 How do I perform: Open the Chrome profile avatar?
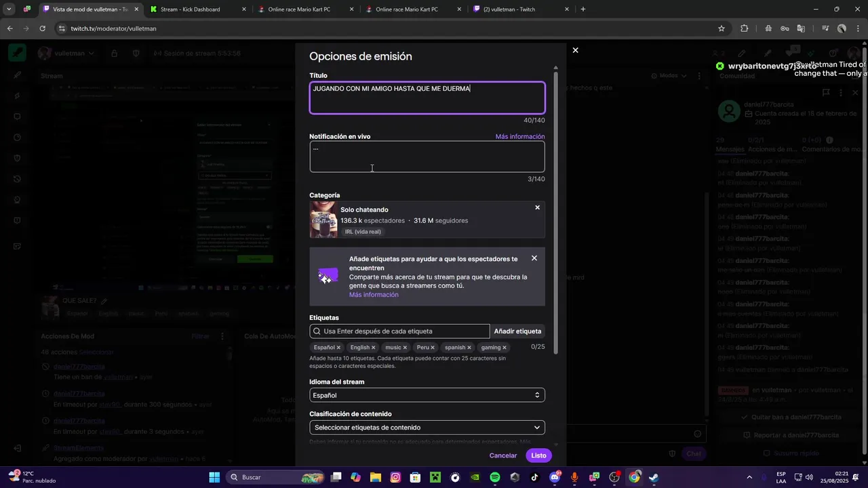842,28
